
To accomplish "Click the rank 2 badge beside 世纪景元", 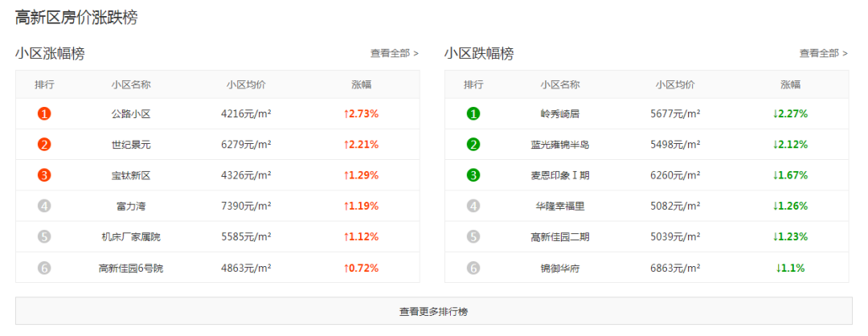I will pyautogui.click(x=44, y=145).
